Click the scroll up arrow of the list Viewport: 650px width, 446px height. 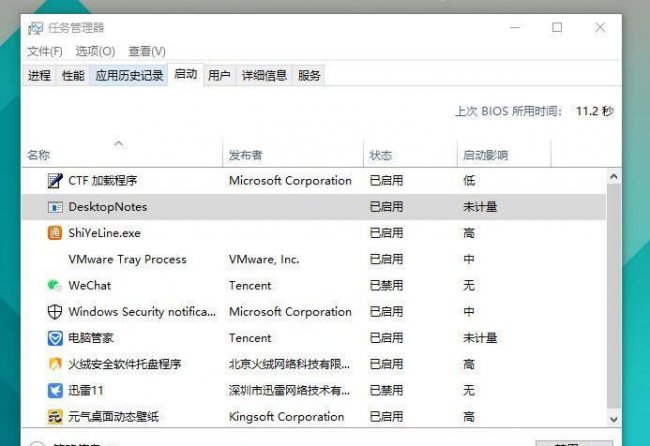614,177
